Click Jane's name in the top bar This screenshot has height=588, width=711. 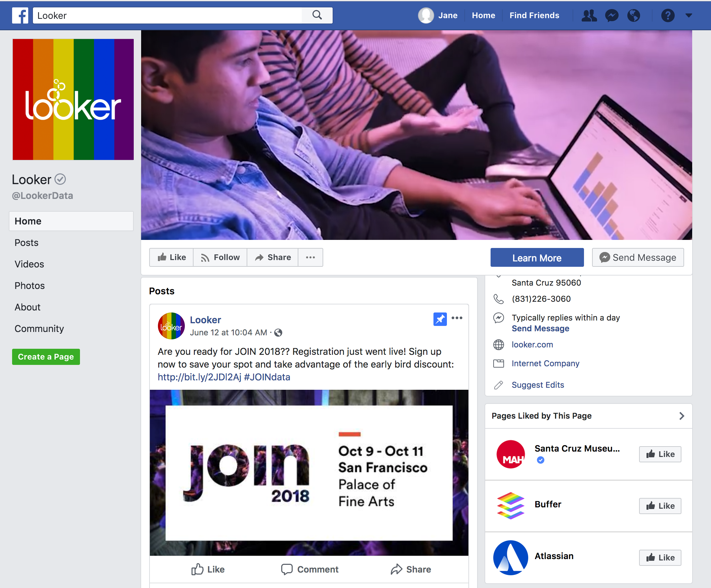click(x=448, y=15)
